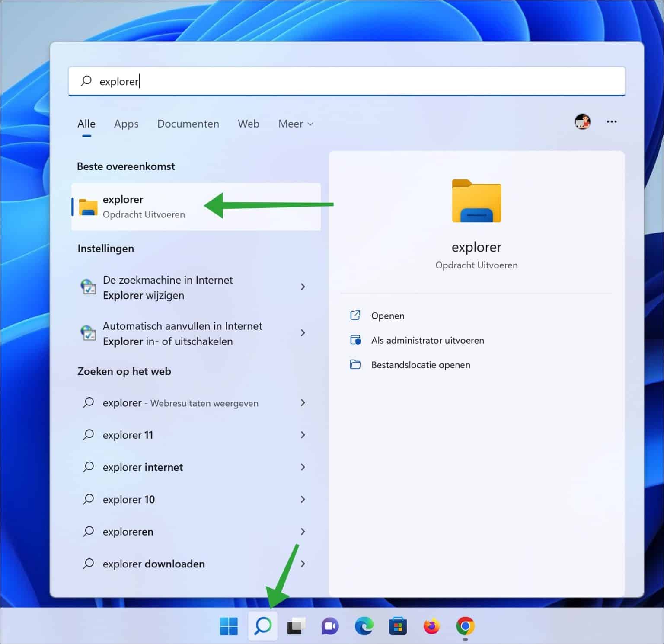
Task: Click the Start menu button
Action: click(229, 625)
